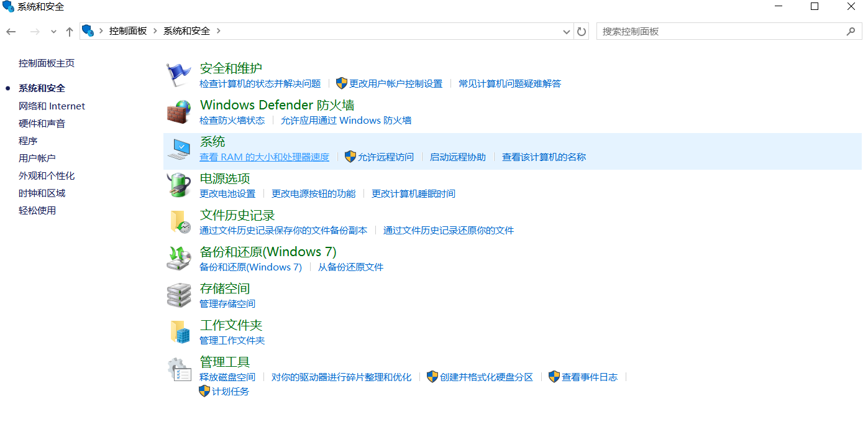Viewport: 868px width, 424px height.
Task: Open 硬件和声音 category in sidebar
Action: coord(42,124)
